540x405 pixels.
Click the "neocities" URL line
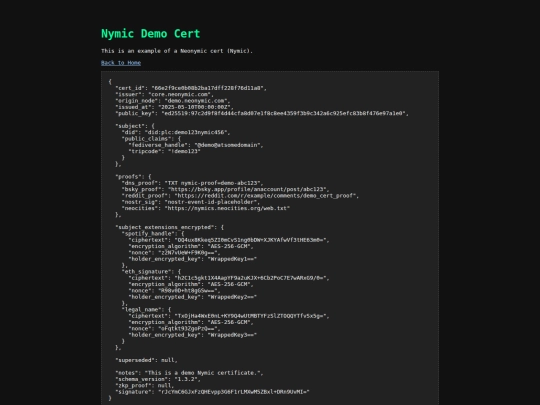tap(206, 208)
